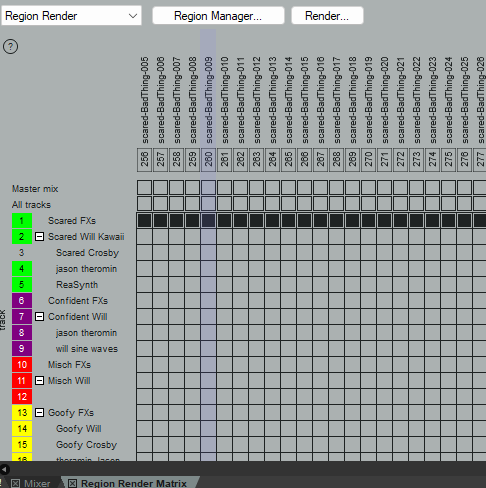Screen dimensions: 486x488
Task: Click column header scared-BadThing-020
Action: coord(385,100)
